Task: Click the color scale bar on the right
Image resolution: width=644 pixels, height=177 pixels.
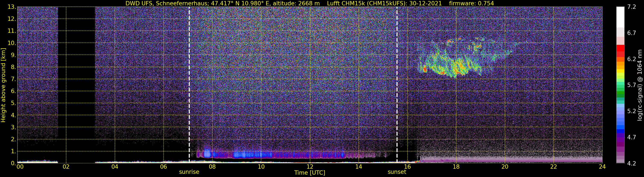Action: 620,85
